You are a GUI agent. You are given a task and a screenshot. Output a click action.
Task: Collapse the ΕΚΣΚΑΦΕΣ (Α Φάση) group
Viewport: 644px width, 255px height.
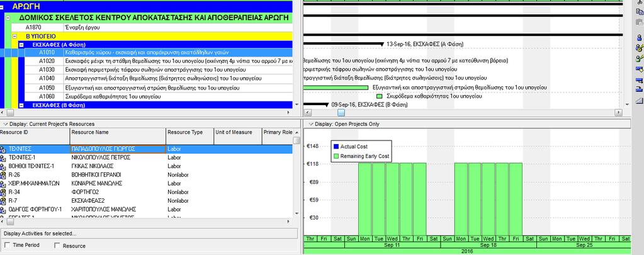pos(21,44)
